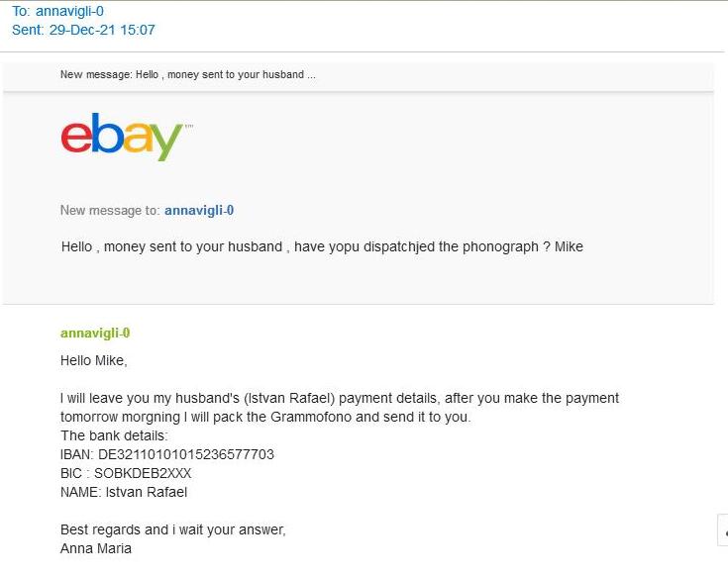Click 'The bank details:' line

[x=115, y=435]
